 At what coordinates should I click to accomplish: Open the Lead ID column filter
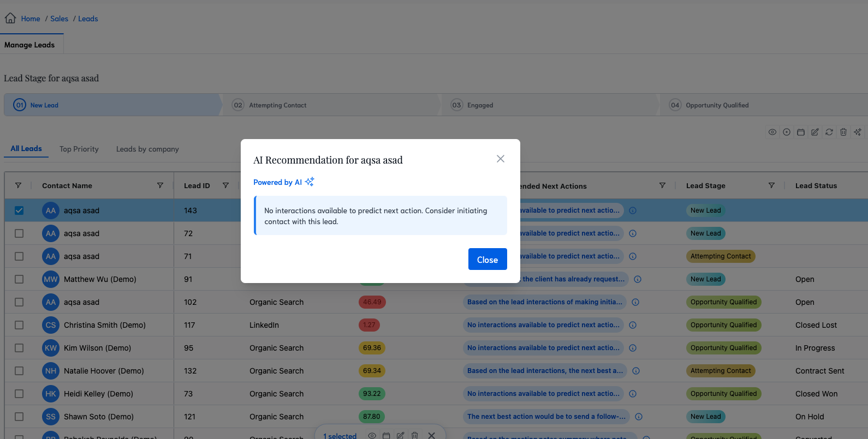point(225,185)
